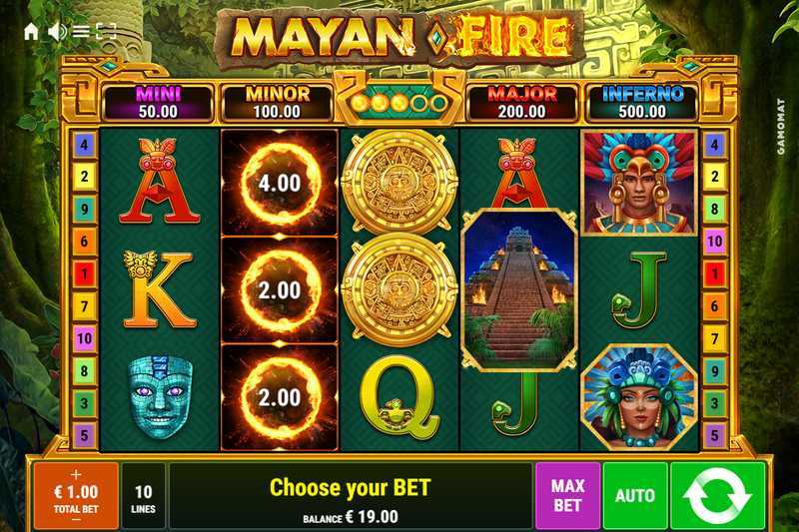Viewport: 799px width, 532px height.
Task: Click the upper golden calendar coin
Action: click(x=399, y=182)
